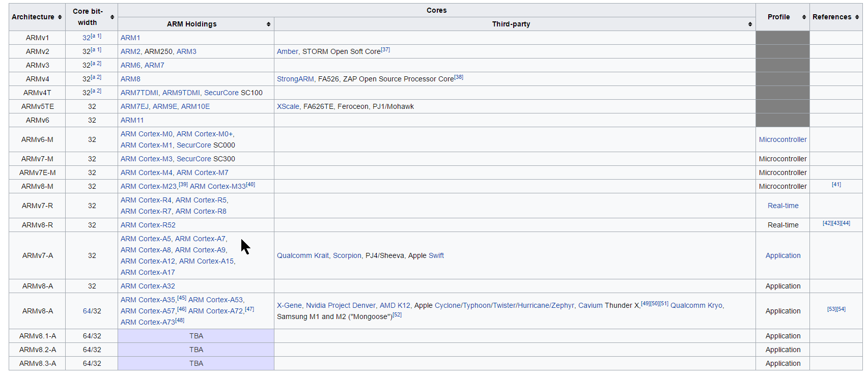868x375 pixels.
Task: Sort the Profile column using arrows
Action: 804,17
